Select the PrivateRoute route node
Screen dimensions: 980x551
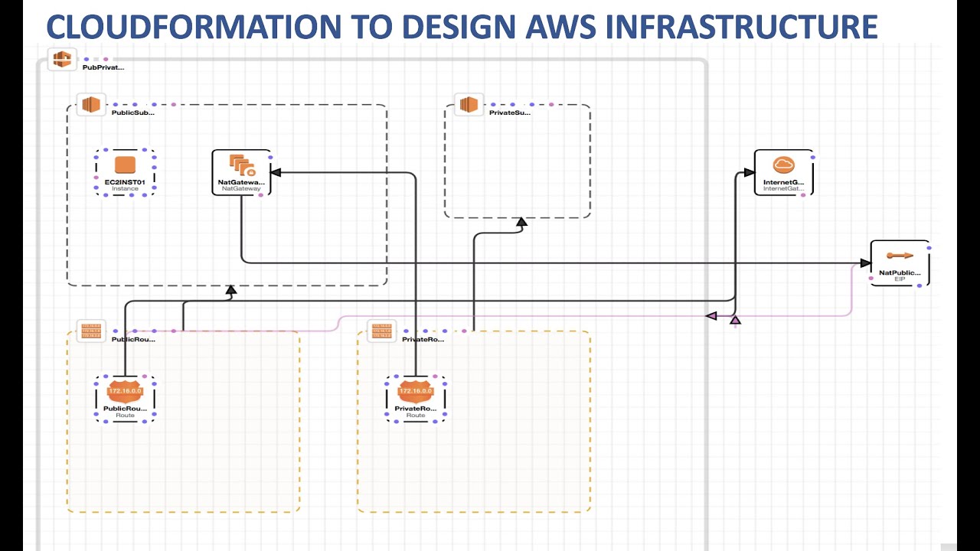416,399
